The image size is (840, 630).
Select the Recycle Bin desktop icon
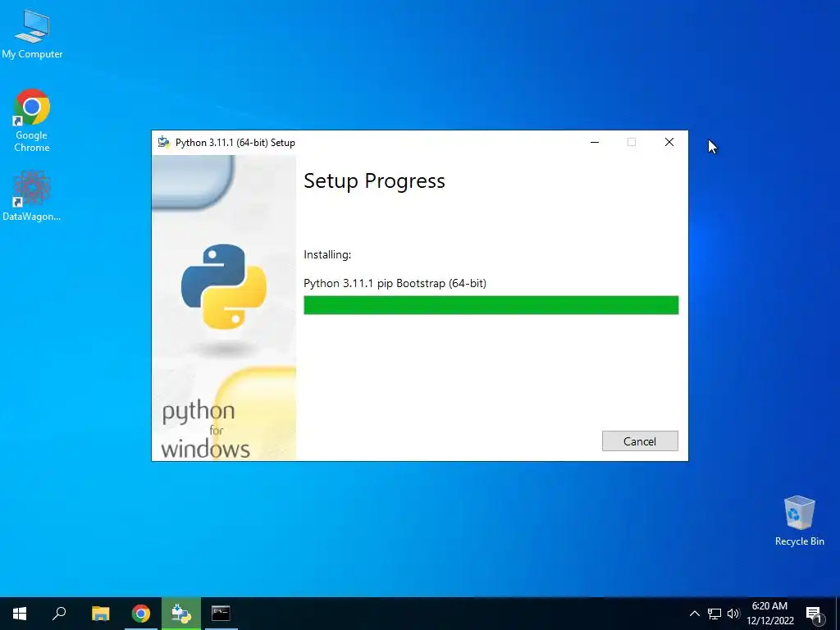[799, 521]
